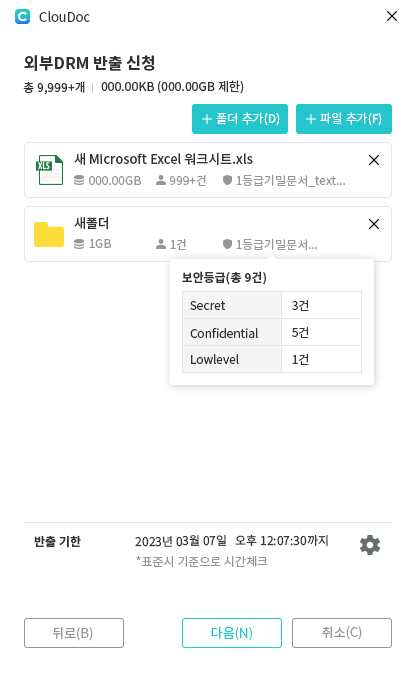The height and width of the screenshot is (673, 416).
Task: Click the 표준시 기준으로 시간체크 note
Action: [x=202, y=561]
